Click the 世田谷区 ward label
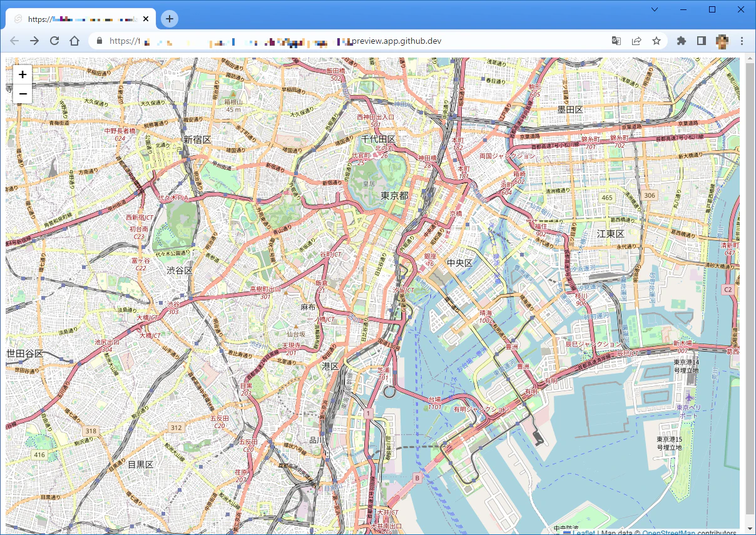Screen dimensions: 756x535 [x=25, y=354]
